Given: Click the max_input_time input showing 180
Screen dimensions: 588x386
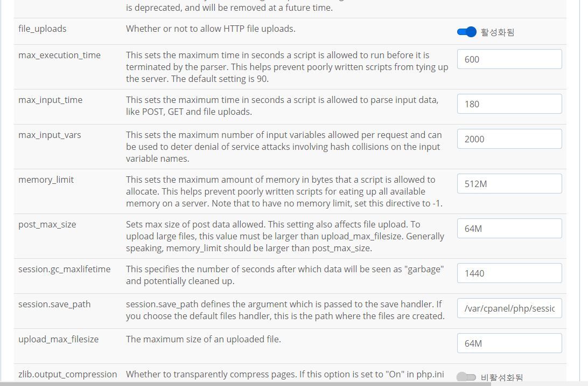Looking at the screenshot, I should 508,104.
